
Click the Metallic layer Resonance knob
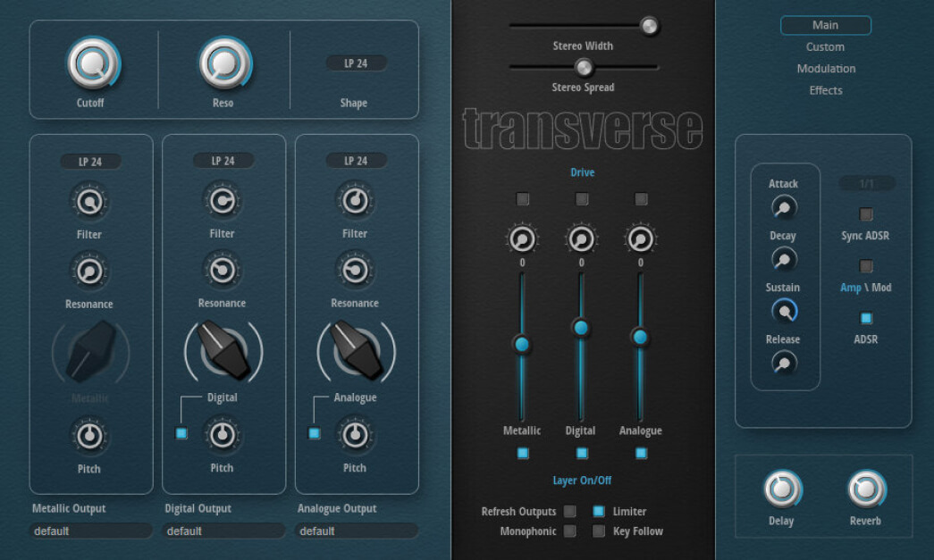click(x=89, y=272)
